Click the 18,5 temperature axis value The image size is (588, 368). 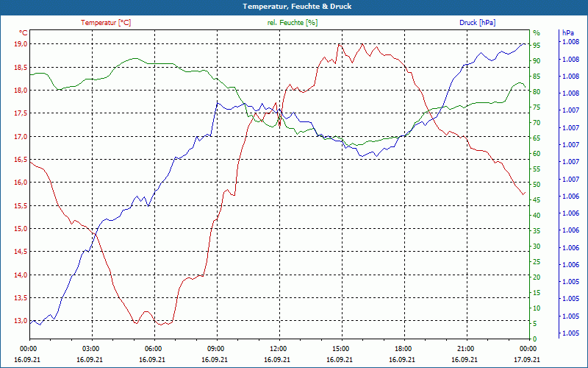(x=21, y=67)
